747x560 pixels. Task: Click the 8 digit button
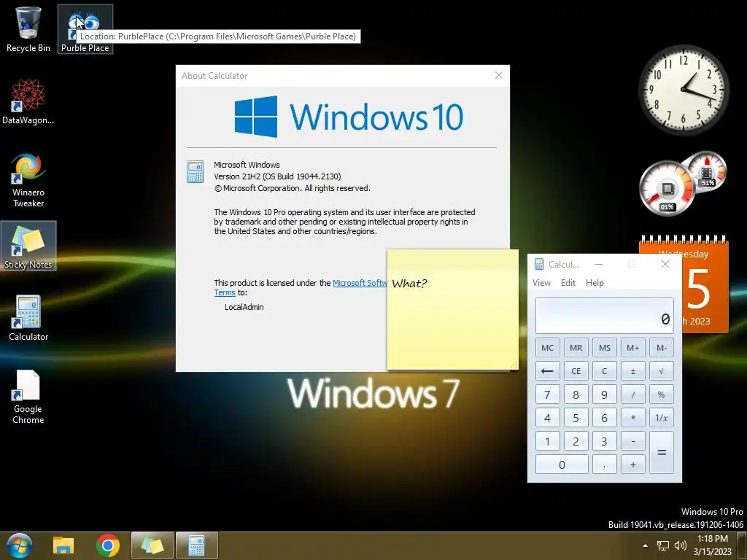click(x=576, y=394)
